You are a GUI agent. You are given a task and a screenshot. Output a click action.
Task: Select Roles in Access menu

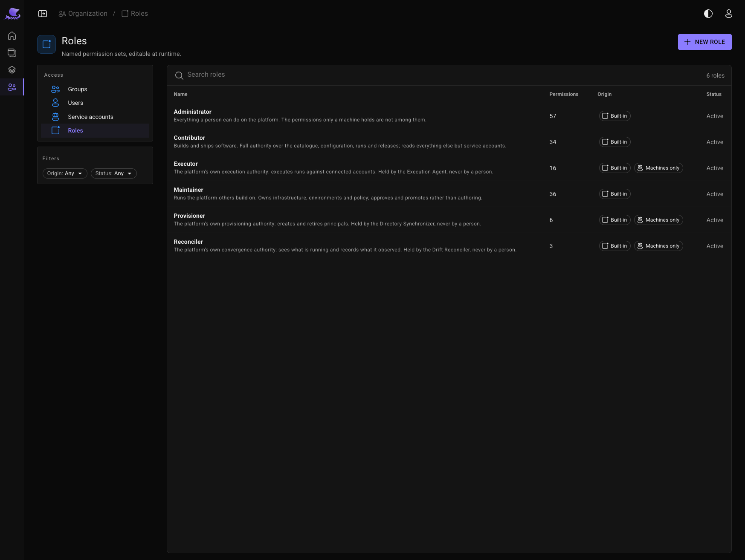(95, 130)
